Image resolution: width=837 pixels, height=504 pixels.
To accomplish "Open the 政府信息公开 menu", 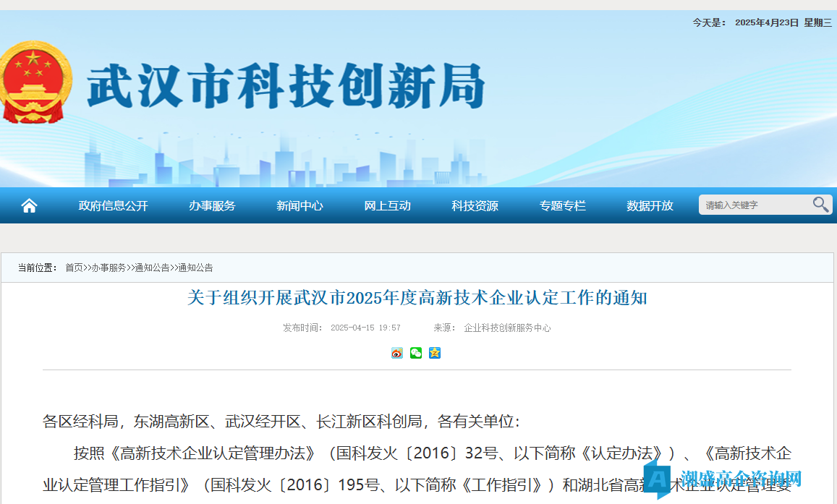I will [113, 205].
